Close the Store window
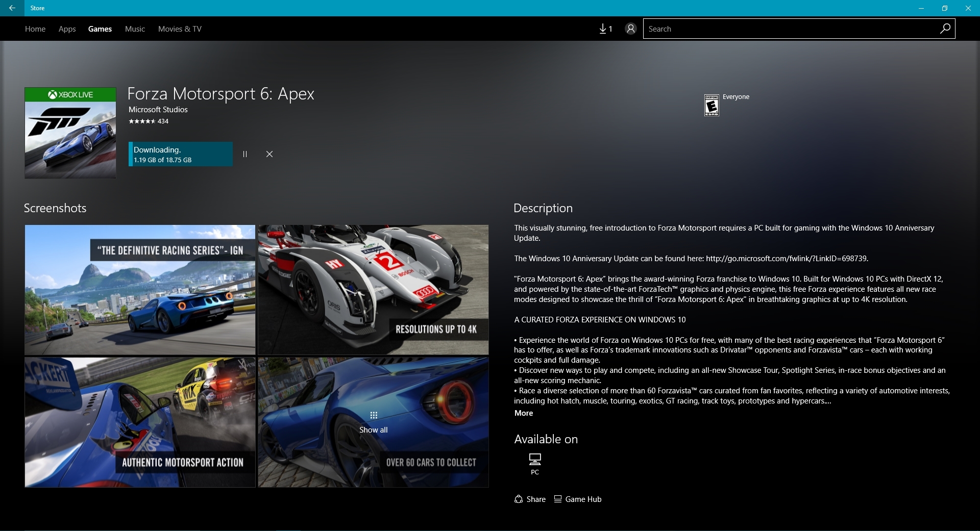The image size is (980, 531). [968, 8]
